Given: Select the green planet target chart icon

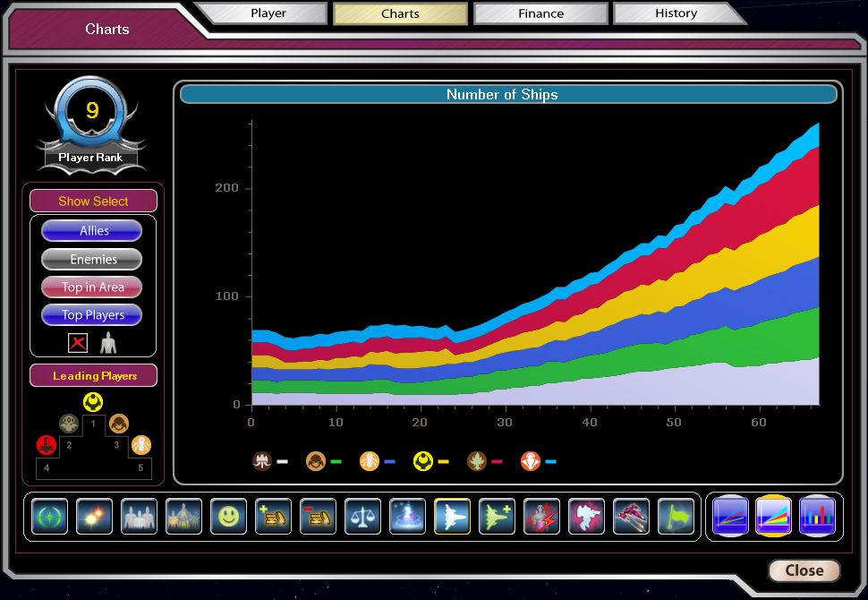Looking at the screenshot, I should tap(49, 517).
